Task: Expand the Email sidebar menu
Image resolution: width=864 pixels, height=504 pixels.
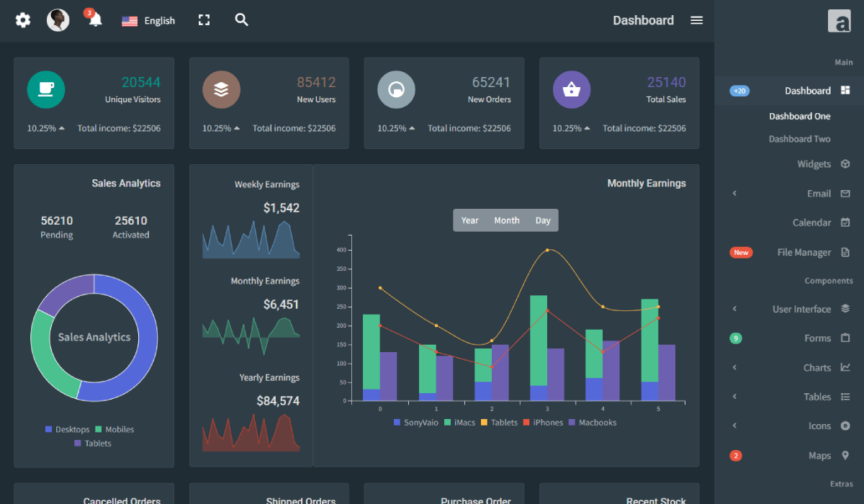Action: coord(819,194)
